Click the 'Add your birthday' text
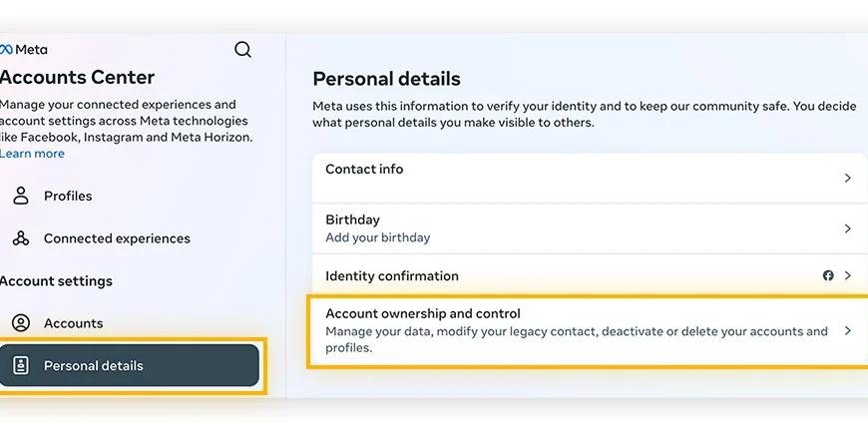Screen dimensions: 868x431 (377, 237)
